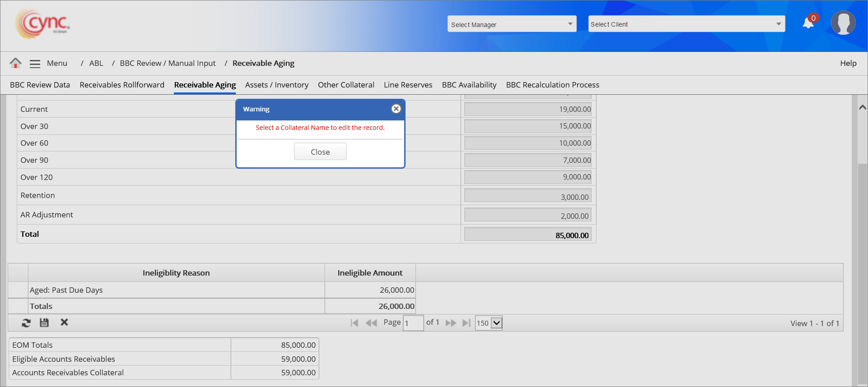The height and width of the screenshot is (387, 868).
Task: Switch to the BBC Availability tab
Action: tap(469, 85)
